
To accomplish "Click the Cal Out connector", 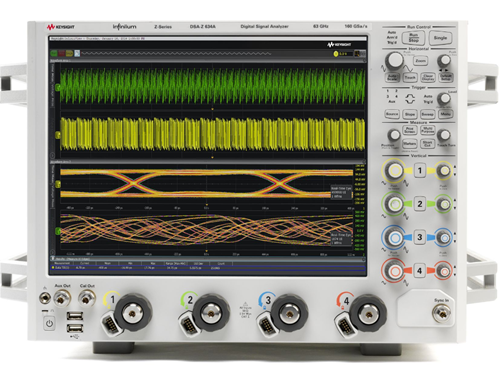I will tap(87, 298).
